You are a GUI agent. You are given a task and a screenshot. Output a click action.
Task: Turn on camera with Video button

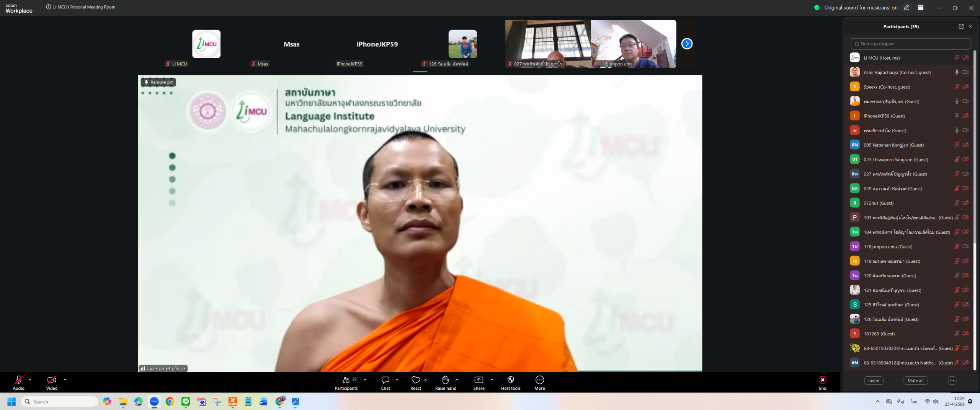pyautogui.click(x=52, y=382)
